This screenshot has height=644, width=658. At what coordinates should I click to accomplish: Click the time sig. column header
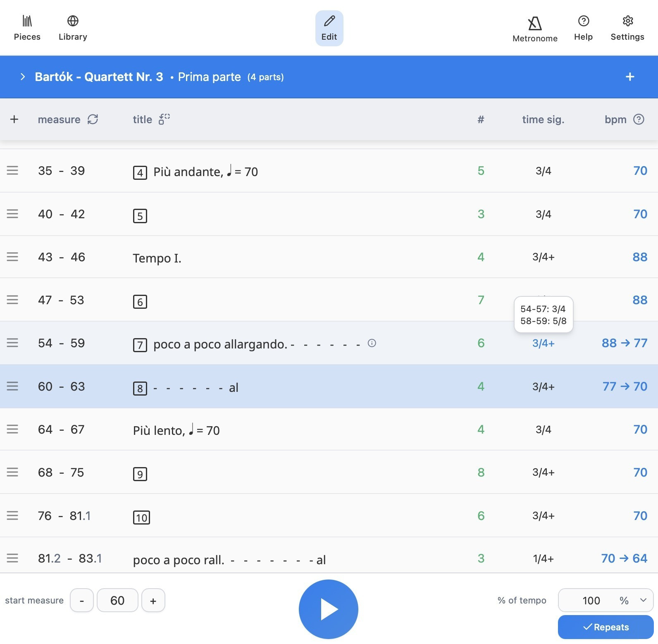(543, 119)
